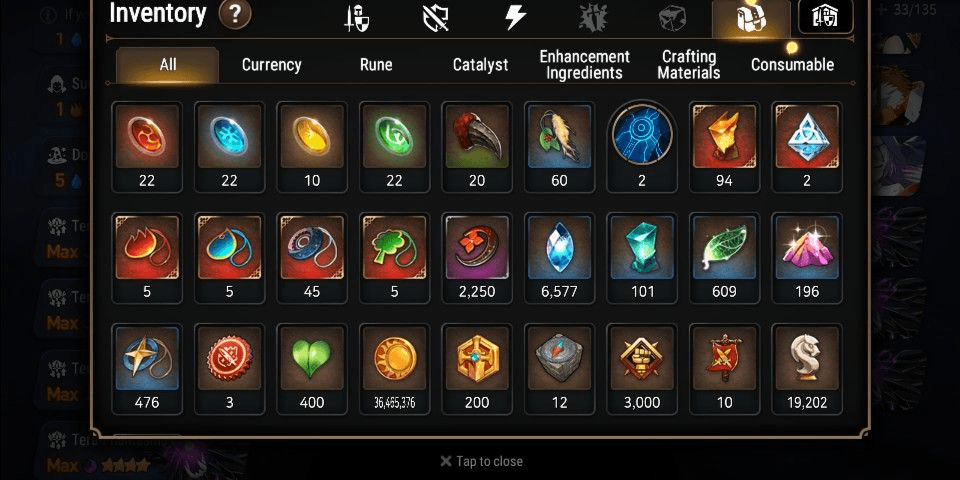The image size is (960, 480).
Task: Switch to the Rune tab
Action: point(376,65)
